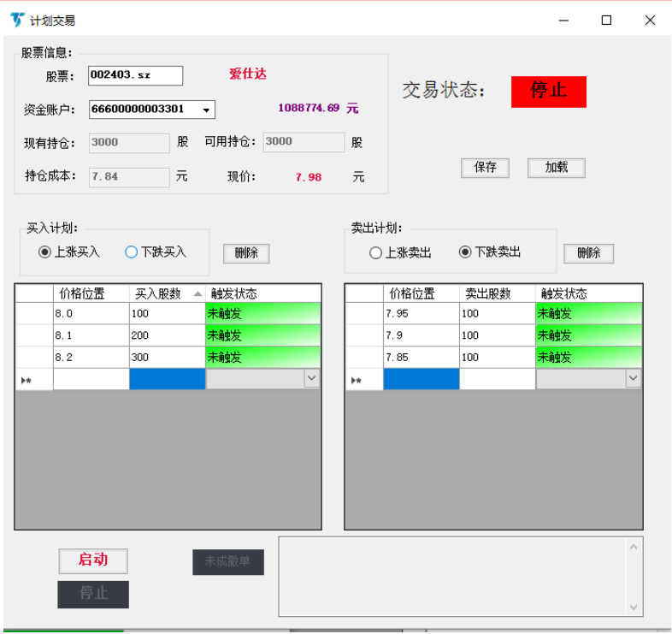Select the 上涨买入 radio button
Image resolution: width=672 pixels, height=634 pixels.
(x=45, y=252)
